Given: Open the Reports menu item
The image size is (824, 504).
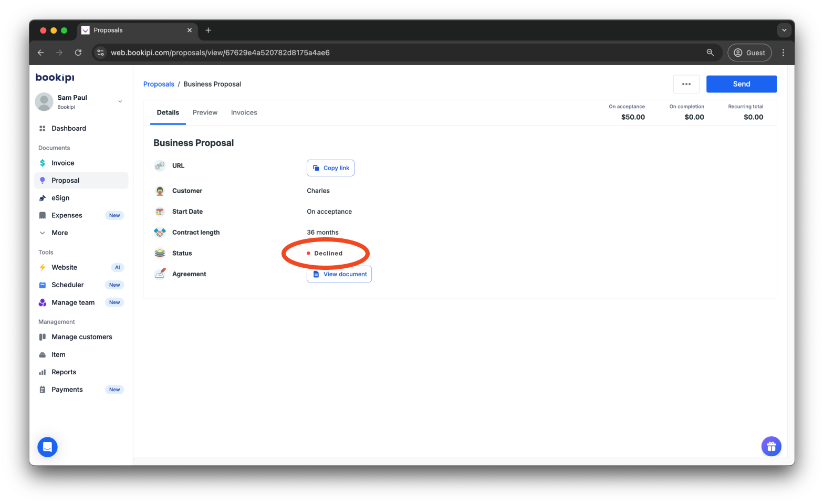Looking at the screenshot, I should pyautogui.click(x=81, y=372).
